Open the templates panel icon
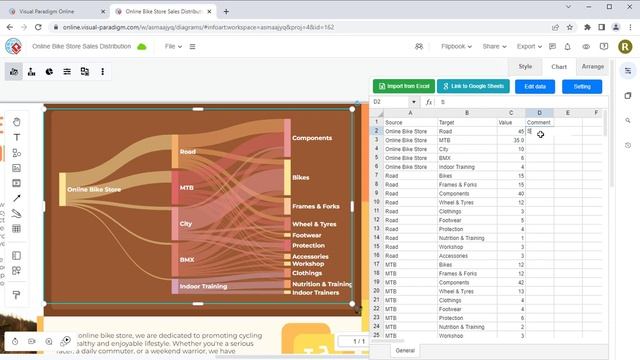The image size is (640, 360). [16, 256]
